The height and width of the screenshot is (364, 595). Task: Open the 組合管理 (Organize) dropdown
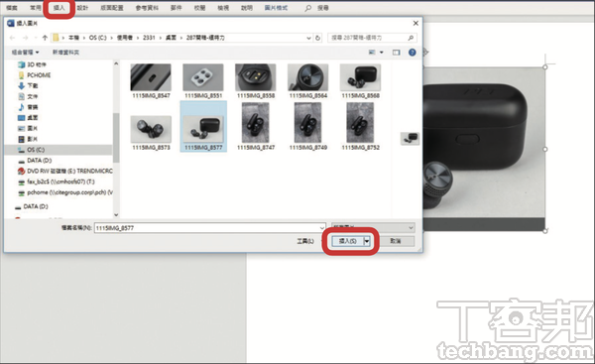coord(25,52)
